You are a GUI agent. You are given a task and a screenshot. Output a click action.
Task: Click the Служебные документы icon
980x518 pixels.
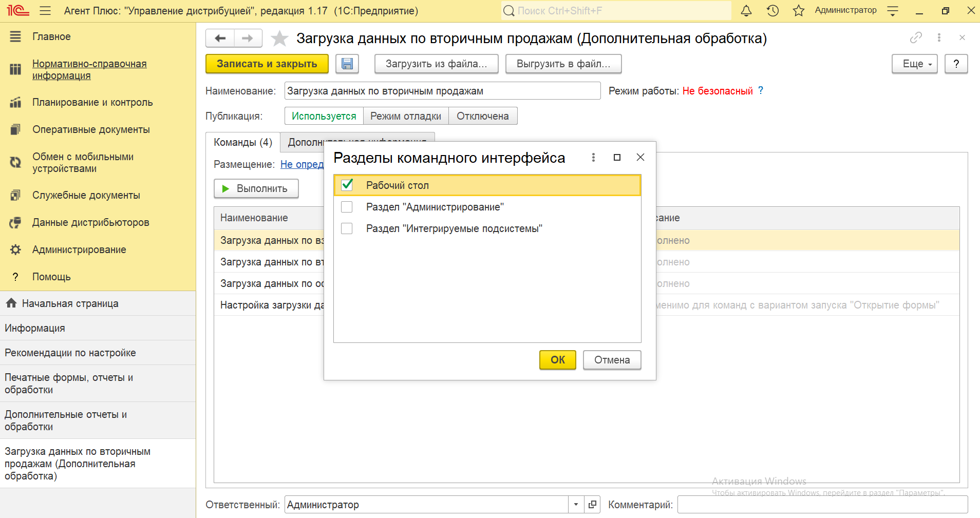tap(15, 195)
